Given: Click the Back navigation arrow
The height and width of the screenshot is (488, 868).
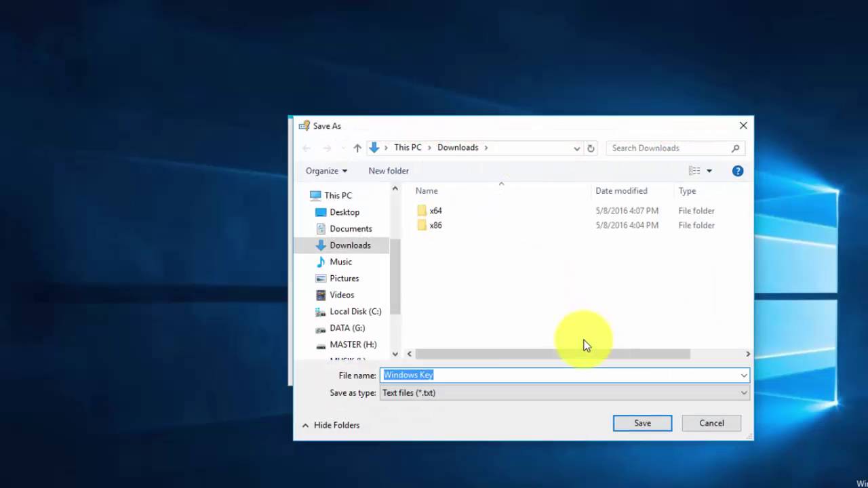Looking at the screenshot, I should [x=307, y=148].
